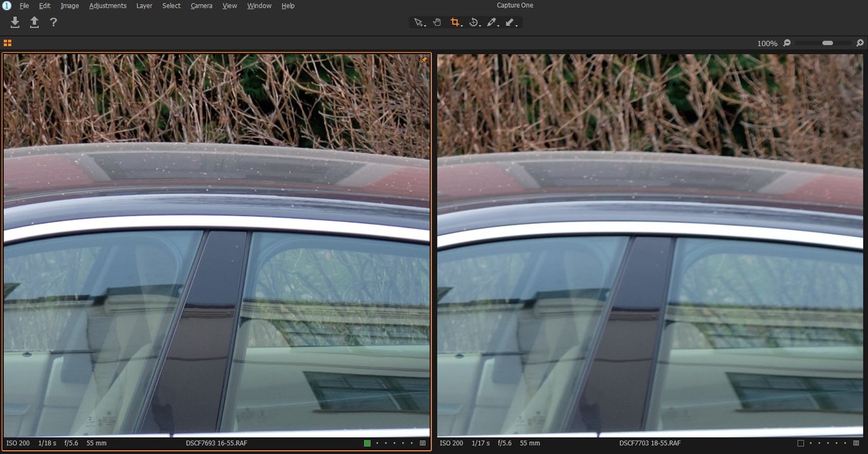Open the Adjustments menu

coord(108,5)
